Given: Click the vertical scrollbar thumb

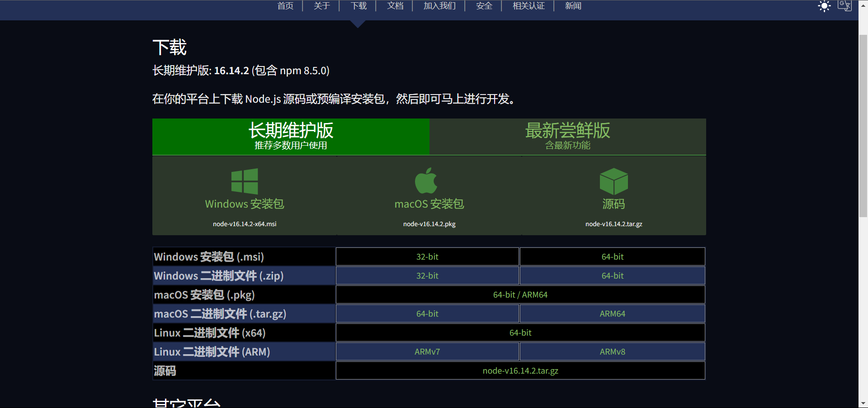Looking at the screenshot, I should 863,126.
